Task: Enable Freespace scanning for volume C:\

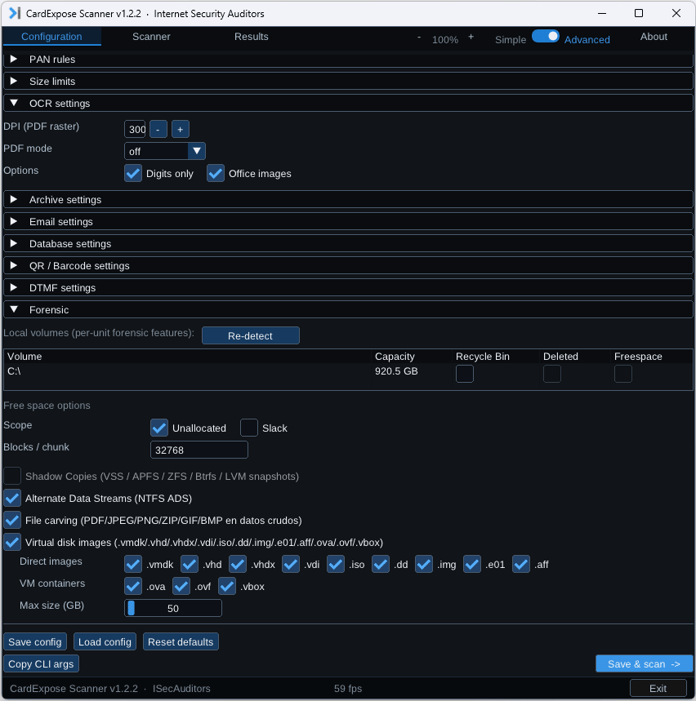Action: click(x=623, y=374)
